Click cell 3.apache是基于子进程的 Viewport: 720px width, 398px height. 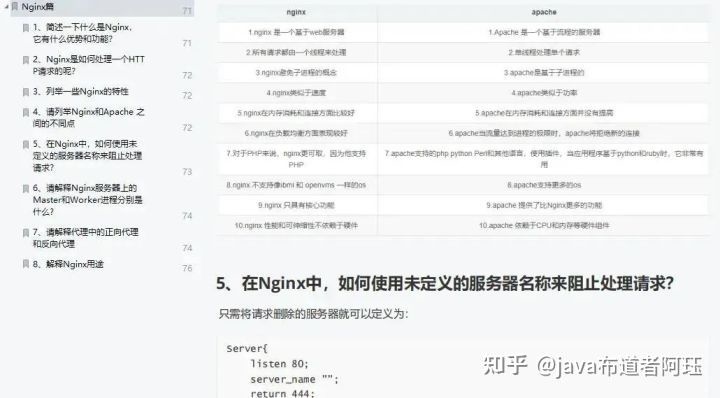coord(544,73)
